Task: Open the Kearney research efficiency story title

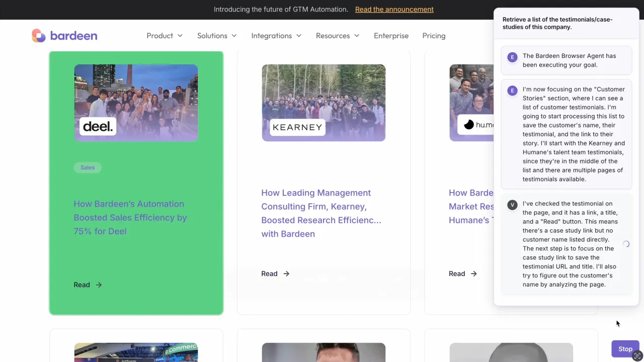Action: pos(321,213)
